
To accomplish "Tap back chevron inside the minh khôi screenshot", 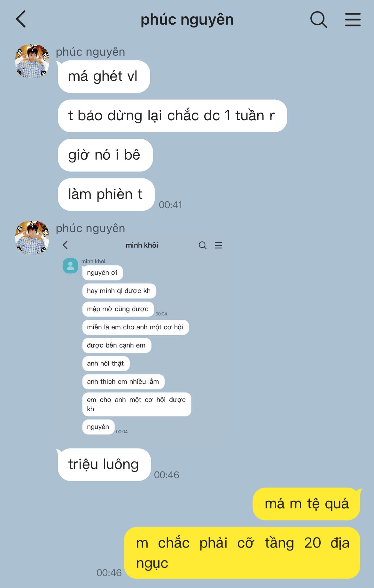I will (x=66, y=245).
